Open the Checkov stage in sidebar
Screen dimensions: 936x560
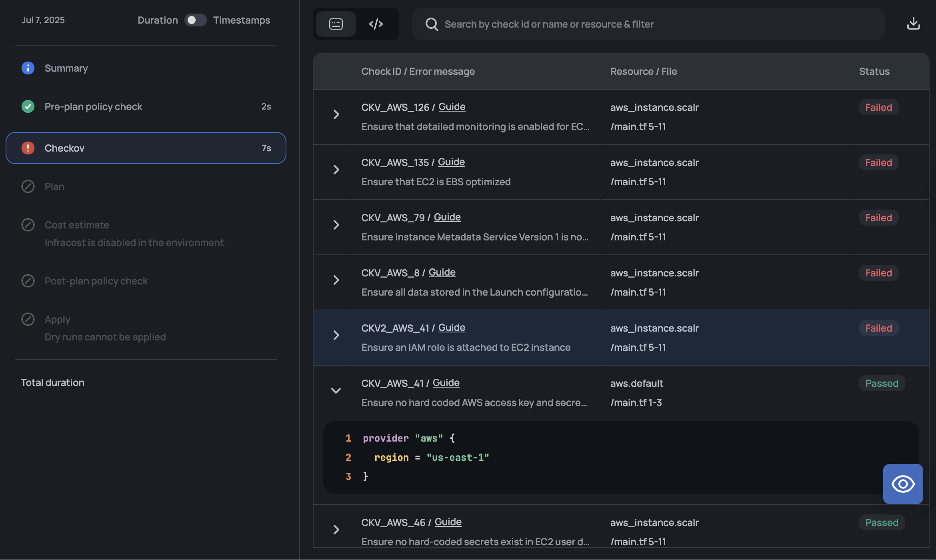click(x=146, y=148)
